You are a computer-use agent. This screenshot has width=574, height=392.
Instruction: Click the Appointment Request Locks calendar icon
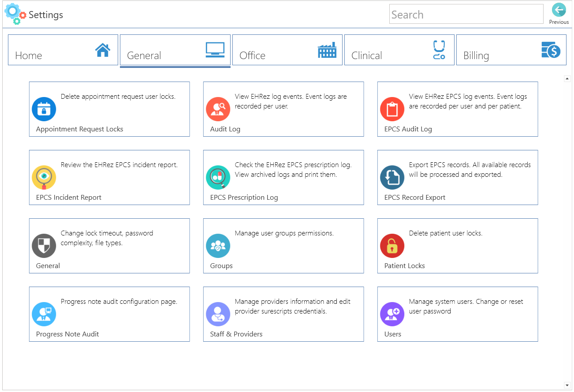point(44,109)
